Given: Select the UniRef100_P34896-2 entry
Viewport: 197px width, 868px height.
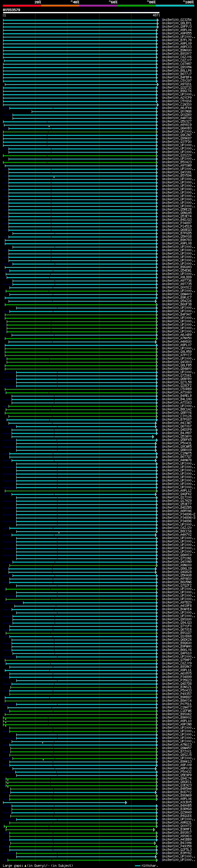Looking at the screenshot, I should 179,515.
